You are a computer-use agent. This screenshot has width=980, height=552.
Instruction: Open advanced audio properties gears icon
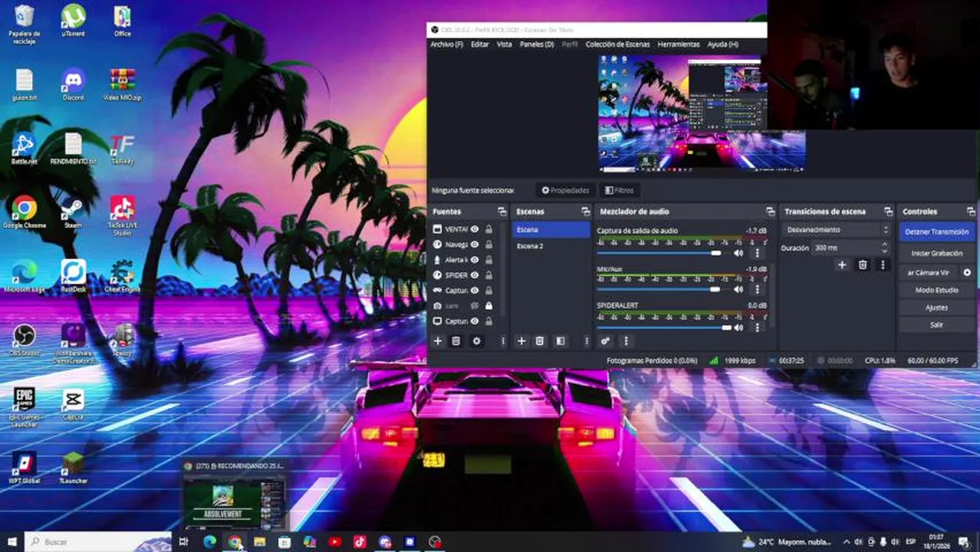coord(605,341)
